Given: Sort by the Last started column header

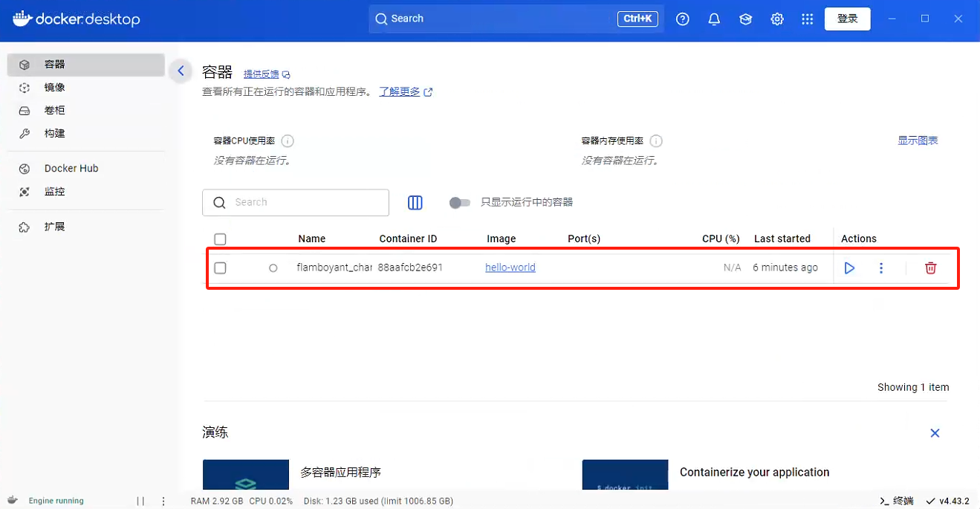Looking at the screenshot, I should pyautogui.click(x=782, y=239).
